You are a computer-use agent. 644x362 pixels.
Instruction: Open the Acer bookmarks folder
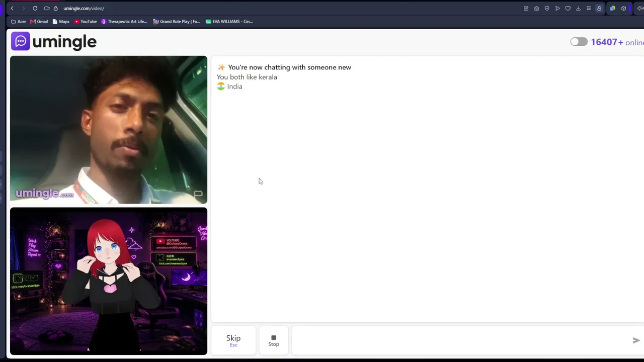pos(19,22)
